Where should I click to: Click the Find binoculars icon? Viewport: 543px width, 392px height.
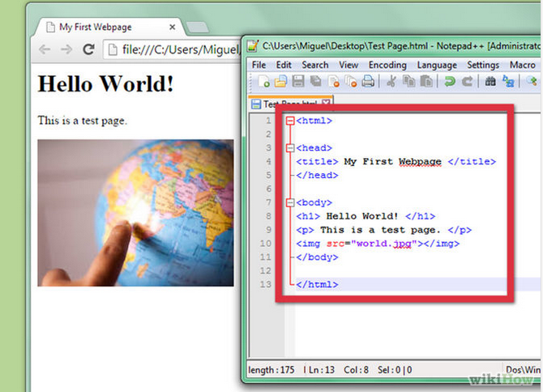point(490,81)
